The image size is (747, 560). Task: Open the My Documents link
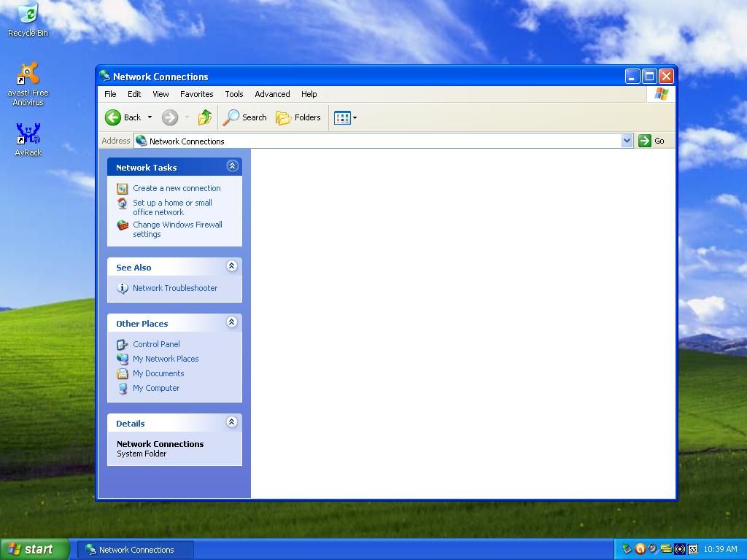coord(158,374)
